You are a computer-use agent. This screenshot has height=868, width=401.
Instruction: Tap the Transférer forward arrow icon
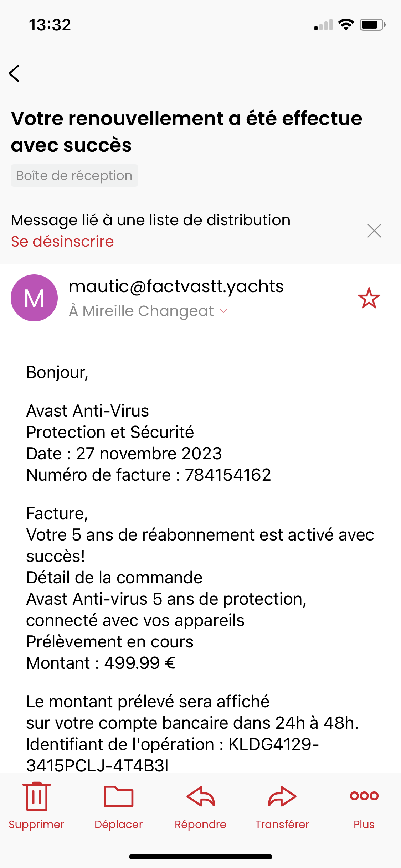[282, 796]
